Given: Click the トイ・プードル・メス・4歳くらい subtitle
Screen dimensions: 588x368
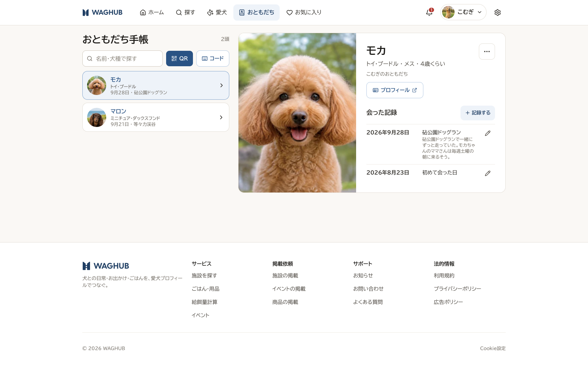Looking at the screenshot, I should click(x=406, y=64).
